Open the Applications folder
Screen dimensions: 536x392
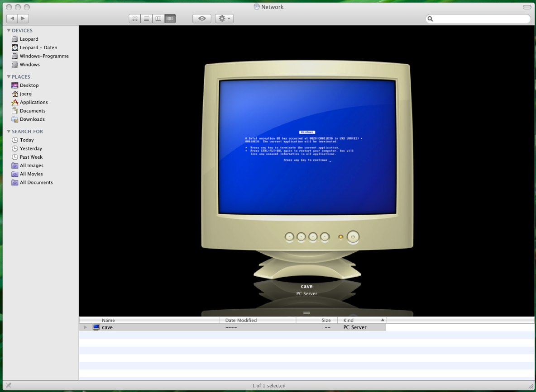click(x=34, y=102)
